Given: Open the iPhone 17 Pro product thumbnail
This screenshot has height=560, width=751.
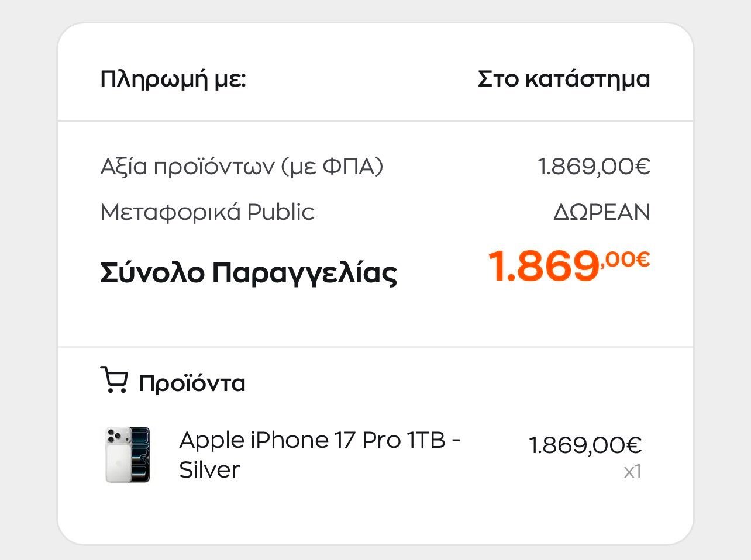Looking at the screenshot, I should coord(128,455).
